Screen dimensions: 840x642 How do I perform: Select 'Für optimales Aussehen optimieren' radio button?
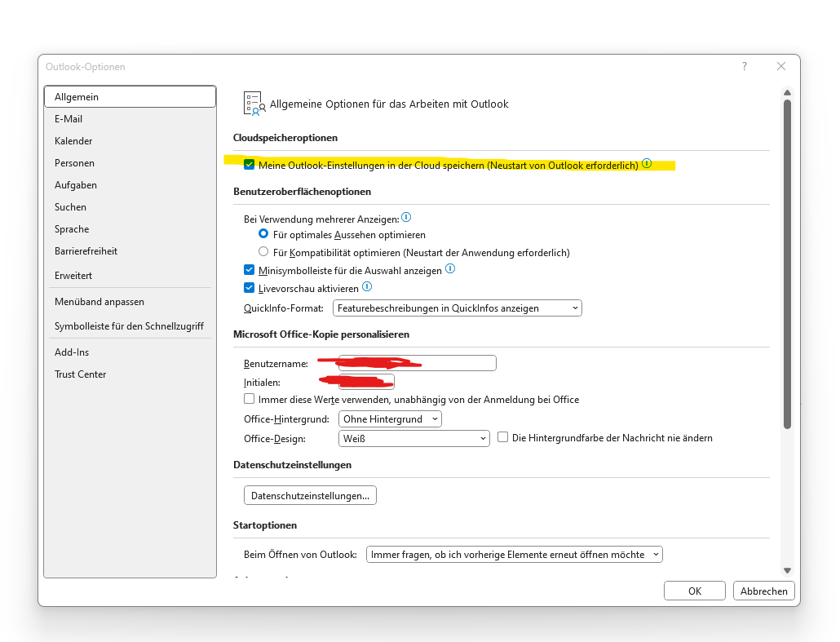pyautogui.click(x=263, y=233)
